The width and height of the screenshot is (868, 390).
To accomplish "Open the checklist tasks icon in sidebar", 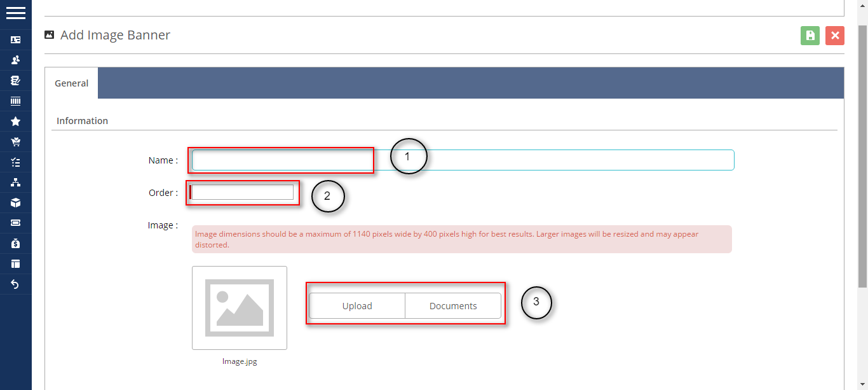I will click(15, 162).
